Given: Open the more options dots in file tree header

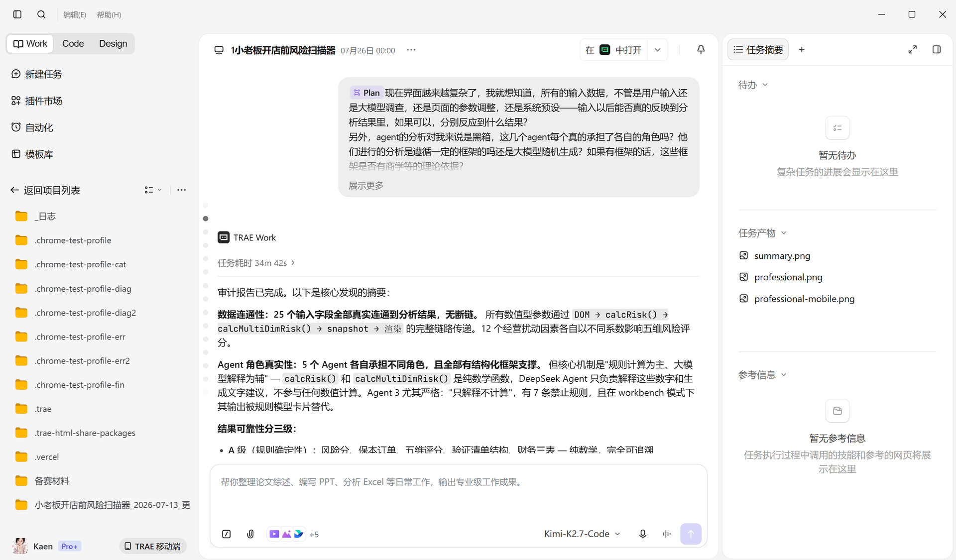Looking at the screenshot, I should (x=182, y=190).
